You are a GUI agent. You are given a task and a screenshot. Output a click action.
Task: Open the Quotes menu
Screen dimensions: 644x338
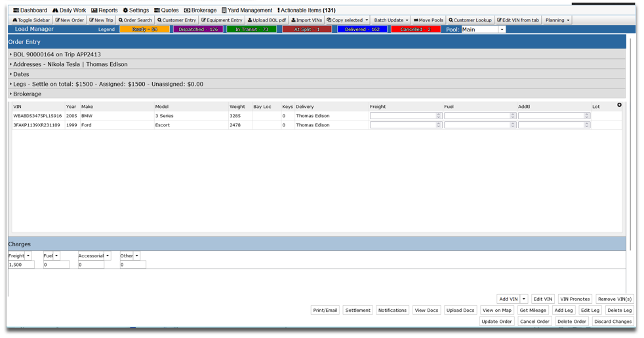(167, 10)
